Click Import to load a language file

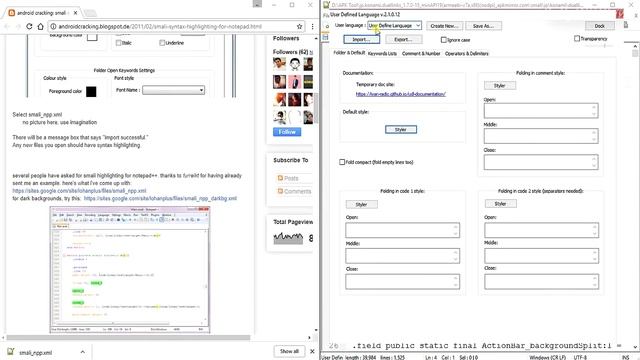(362, 40)
